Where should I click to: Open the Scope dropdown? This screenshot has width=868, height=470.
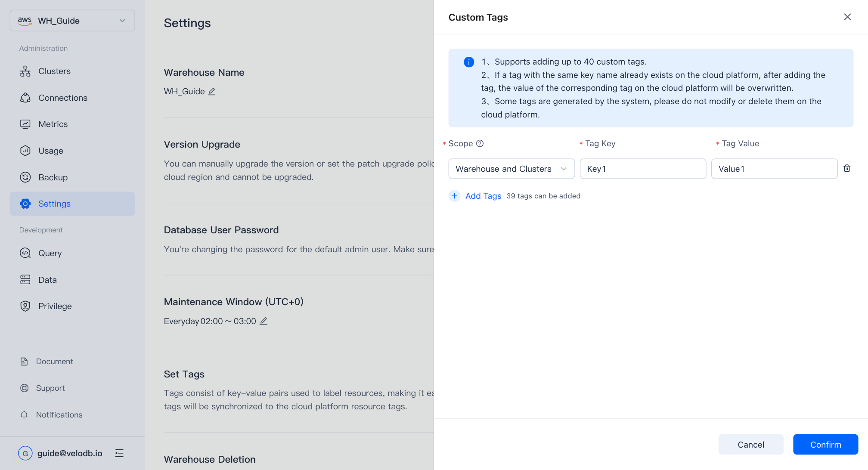pos(511,169)
